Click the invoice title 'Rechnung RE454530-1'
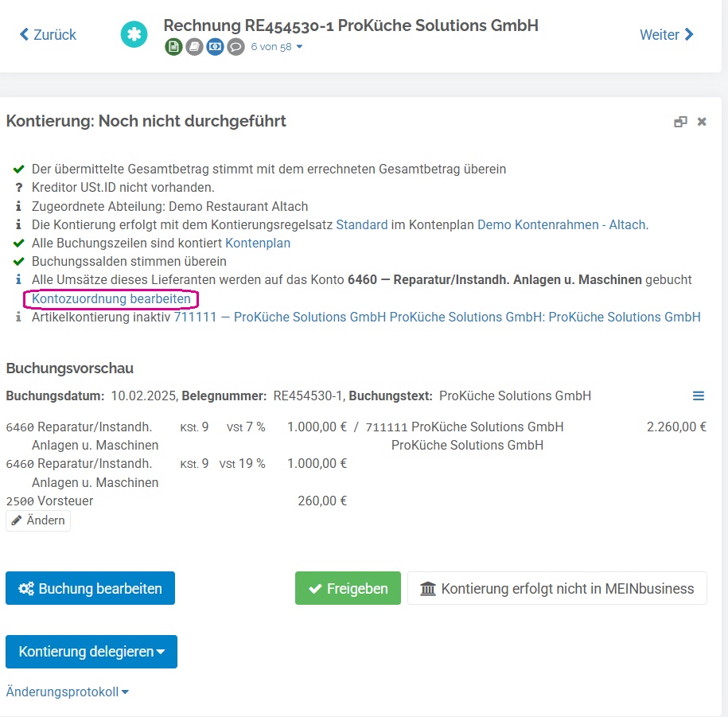Screen dimensions: 728x717 coord(249,25)
